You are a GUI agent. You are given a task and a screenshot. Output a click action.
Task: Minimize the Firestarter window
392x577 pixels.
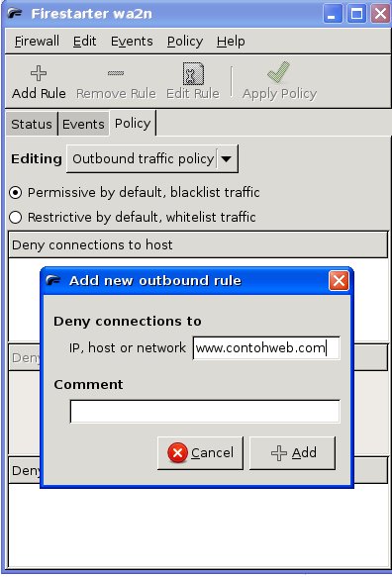(333, 14)
